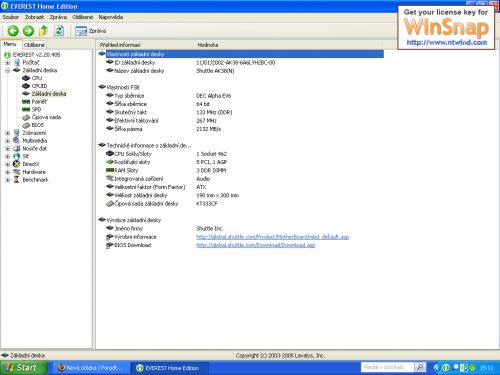This screenshot has height=375, width=500.
Task: Select the CPUID tree item
Action: (x=39, y=86)
